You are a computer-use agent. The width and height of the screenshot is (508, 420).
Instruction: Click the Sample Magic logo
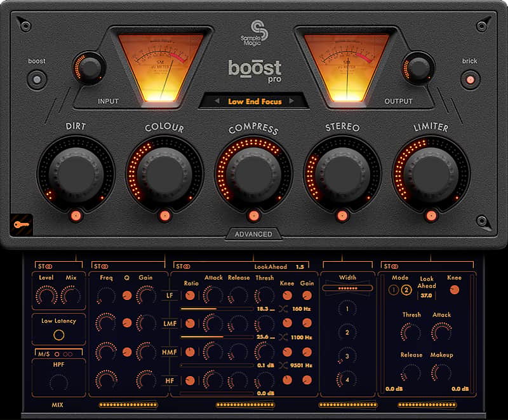255,33
